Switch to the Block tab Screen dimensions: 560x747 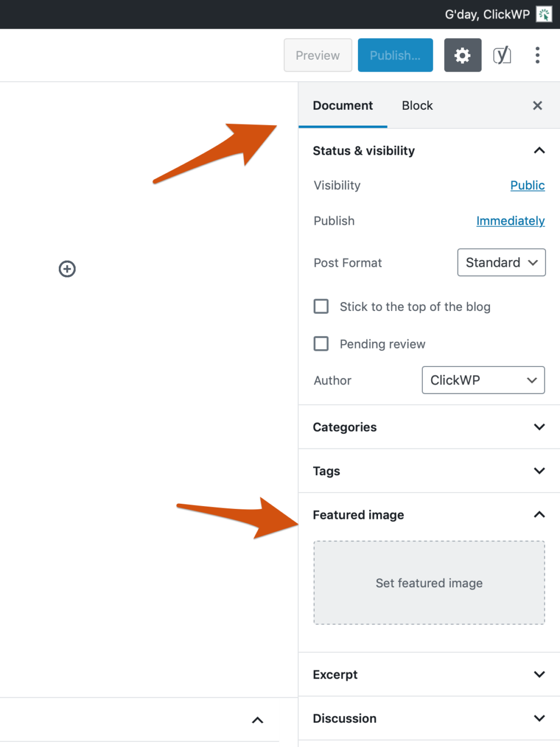pyautogui.click(x=417, y=105)
